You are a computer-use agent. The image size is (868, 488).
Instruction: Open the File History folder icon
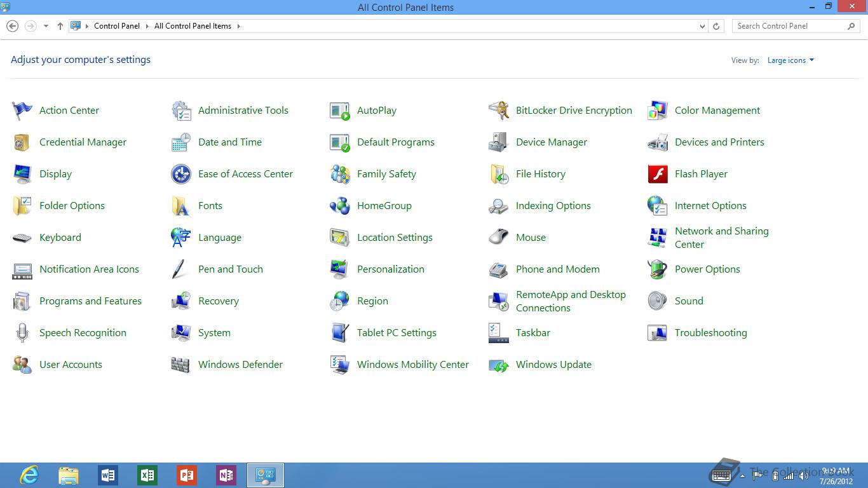pos(499,174)
